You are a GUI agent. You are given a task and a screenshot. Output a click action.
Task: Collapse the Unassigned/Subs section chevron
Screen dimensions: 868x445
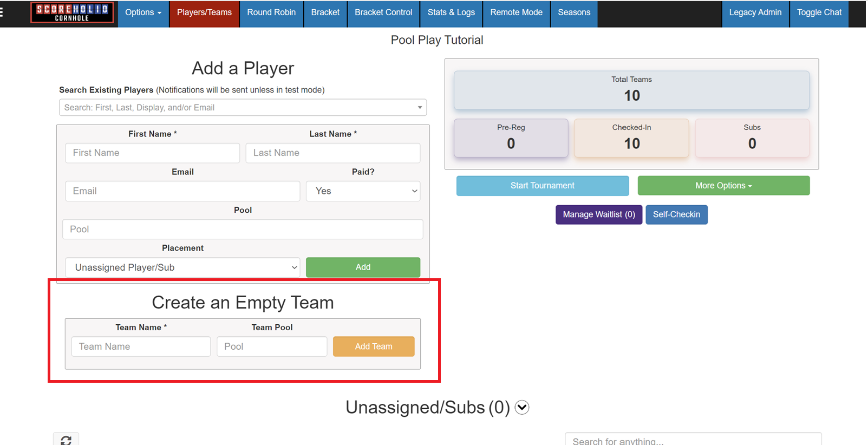coord(521,407)
